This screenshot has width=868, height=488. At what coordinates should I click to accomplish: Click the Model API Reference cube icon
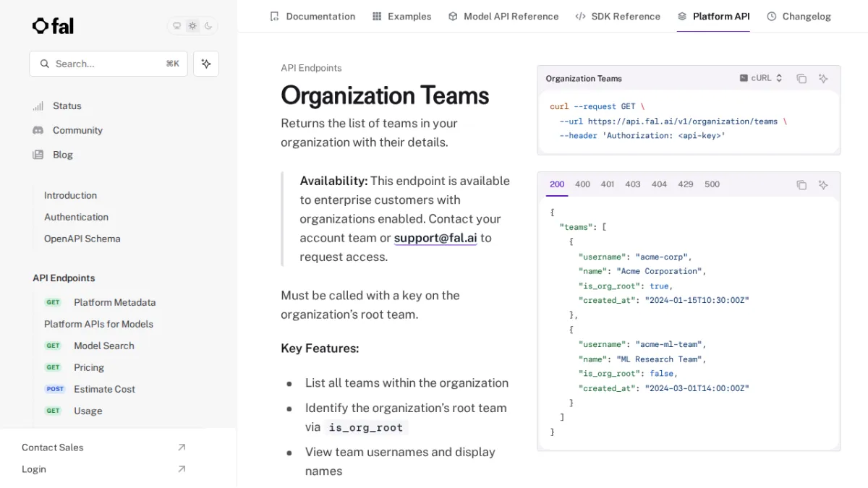pos(453,16)
